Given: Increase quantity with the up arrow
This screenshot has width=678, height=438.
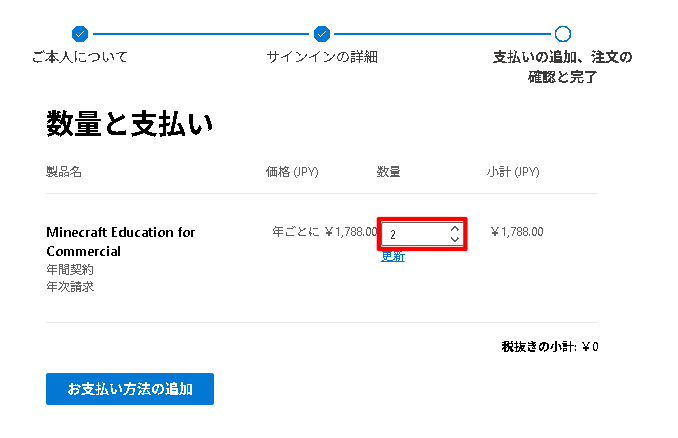Looking at the screenshot, I should [454, 229].
